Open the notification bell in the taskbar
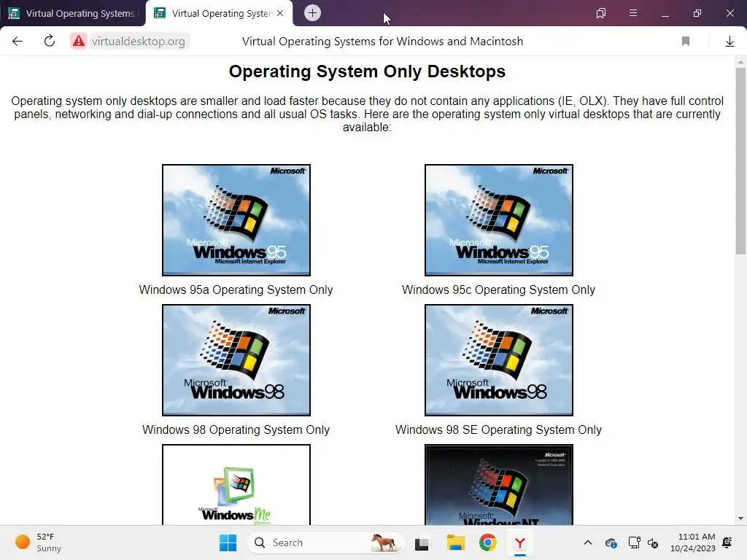This screenshot has width=747, height=560. click(x=727, y=542)
